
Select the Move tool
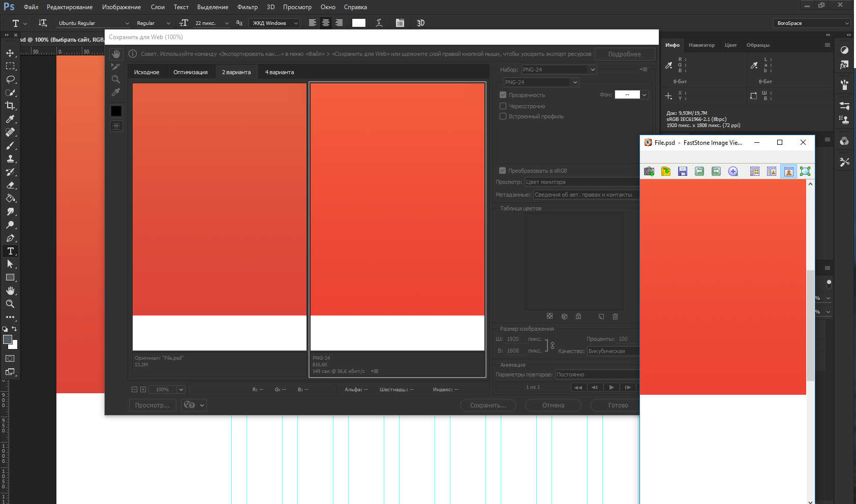[x=10, y=53]
